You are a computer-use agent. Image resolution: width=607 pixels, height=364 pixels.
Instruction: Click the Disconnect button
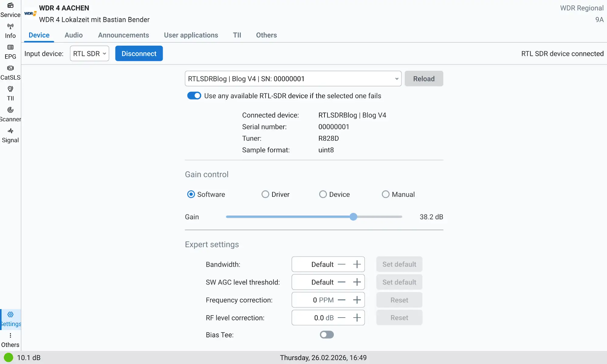click(x=139, y=54)
